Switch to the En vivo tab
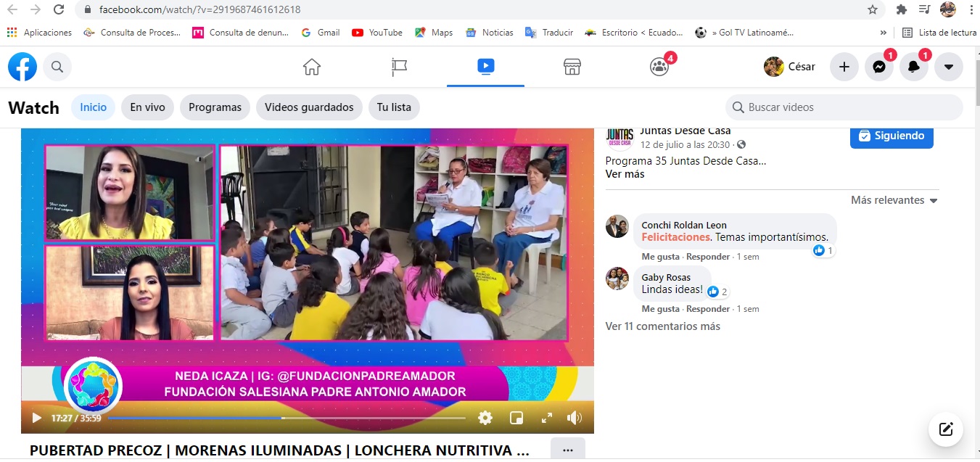 pos(147,107)
